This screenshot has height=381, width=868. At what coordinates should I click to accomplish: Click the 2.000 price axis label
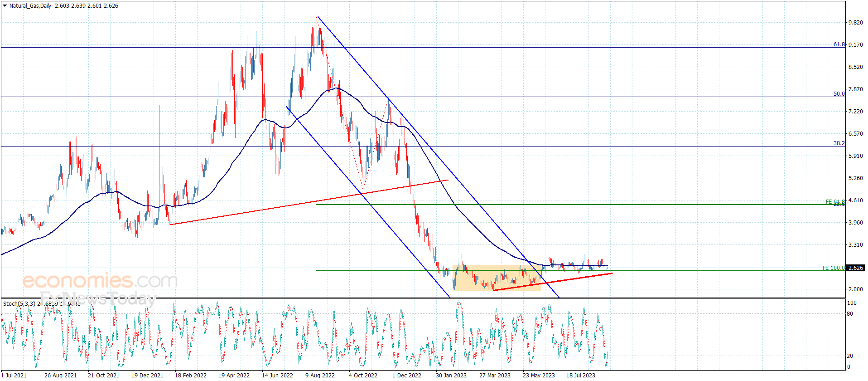[856, 289]
